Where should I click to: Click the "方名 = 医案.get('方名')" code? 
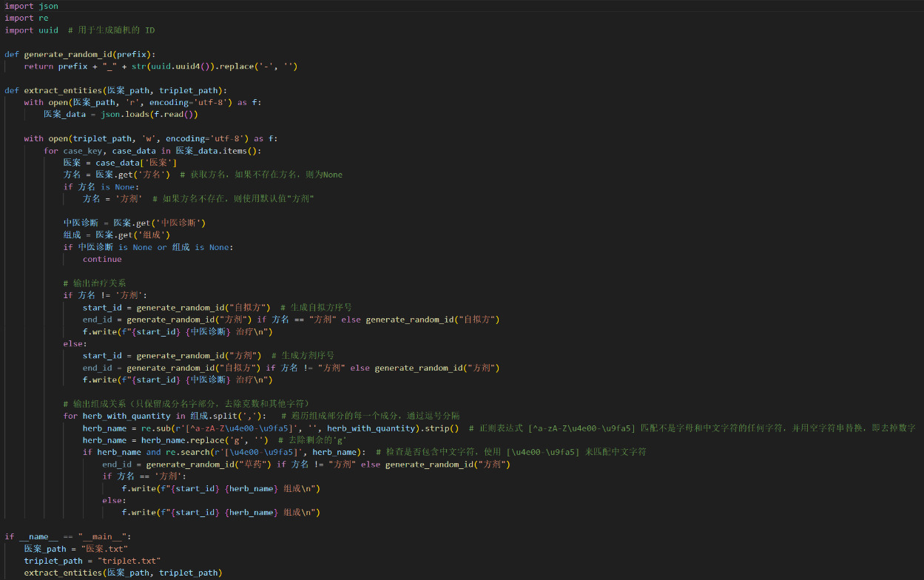coord(117,175)
